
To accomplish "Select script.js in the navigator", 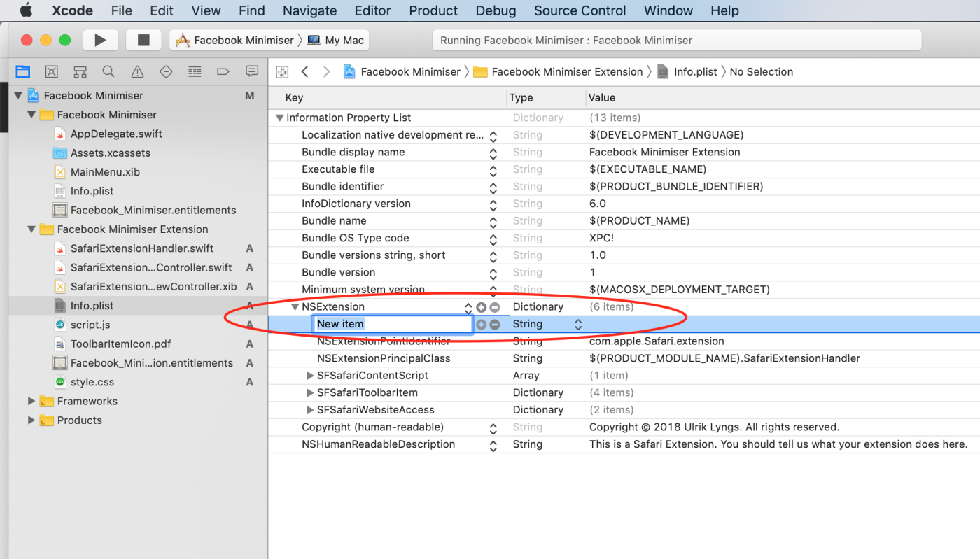I will [x=90, y=325].
